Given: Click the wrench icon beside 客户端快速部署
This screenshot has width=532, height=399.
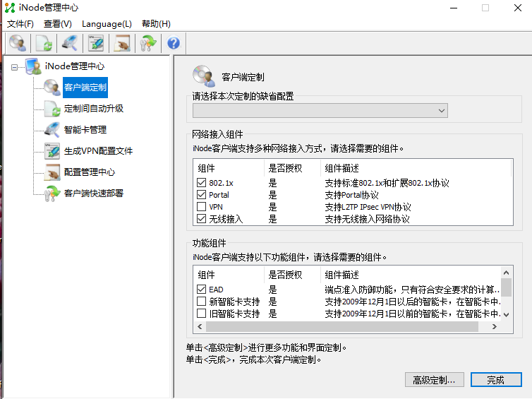Looking at the screenshot, I should (x=52, y=193).
